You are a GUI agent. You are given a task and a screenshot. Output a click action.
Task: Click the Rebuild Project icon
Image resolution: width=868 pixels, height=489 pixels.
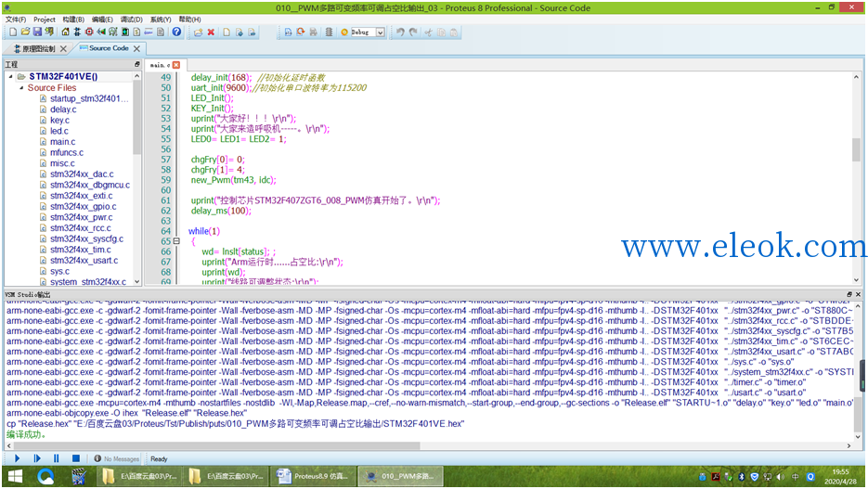[x=301, y=32]
